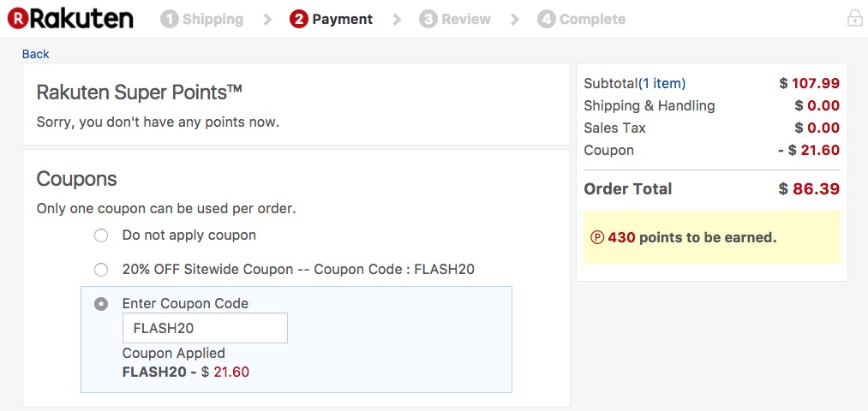The width and height of the screenshot is (868, 411).
Task: Select the Do not apply coupon option
Action: (x=101, y=235)
